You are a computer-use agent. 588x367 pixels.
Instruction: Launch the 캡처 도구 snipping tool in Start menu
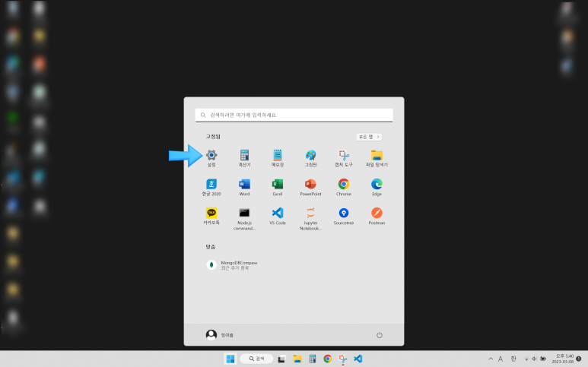pos(344,158)
